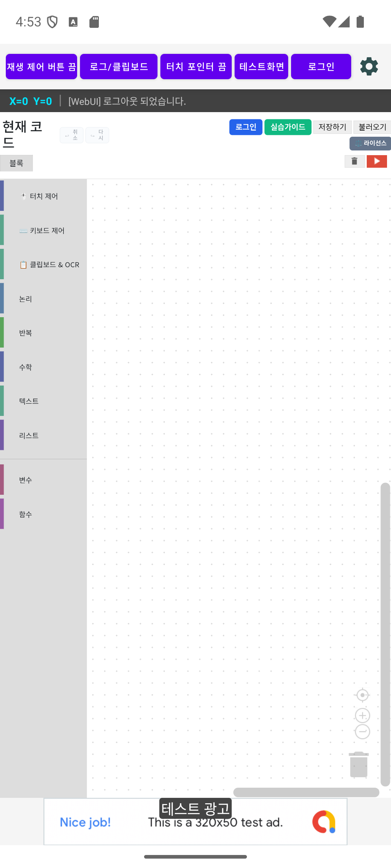Image resolution: width=391 pixels, height=868 pixels.
Task: Redo with the 다시 button
Action: point(97,135)
